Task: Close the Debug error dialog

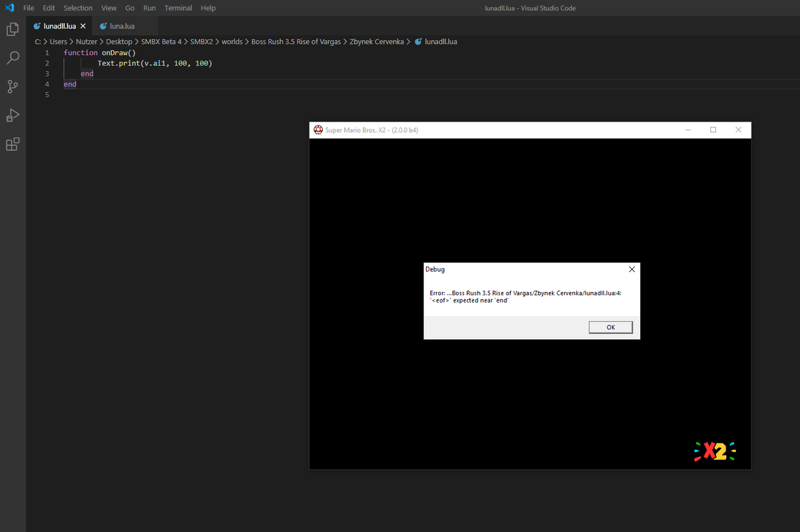Action: point(632,269)
